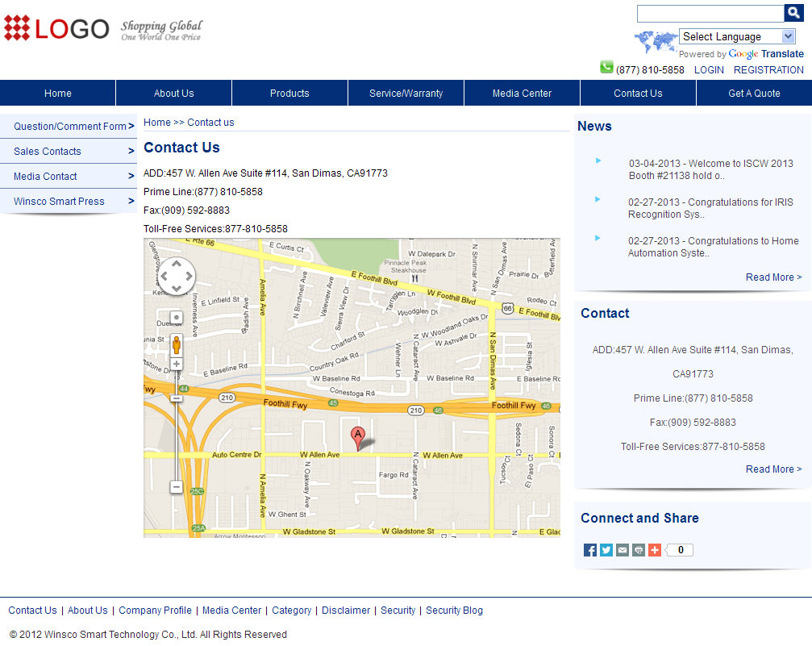Expand Sales Contacts sidebar arrow

point(131,152)
